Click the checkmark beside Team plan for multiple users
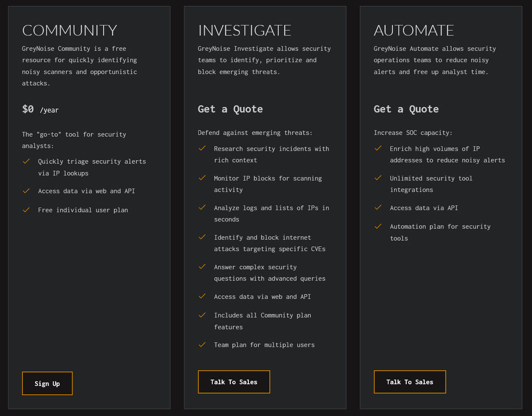This screenshot has height=416, width=532. click(202, 345)
